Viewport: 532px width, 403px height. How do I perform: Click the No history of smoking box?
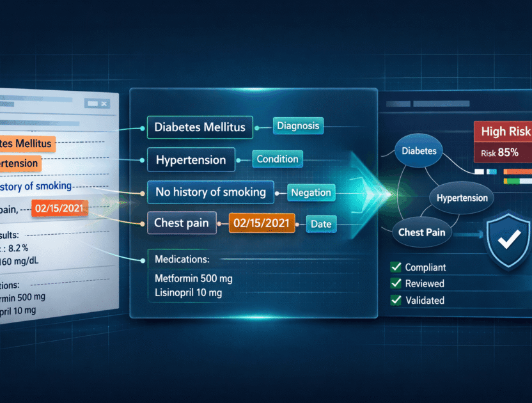pyautogui.click(x=210, y=191)
